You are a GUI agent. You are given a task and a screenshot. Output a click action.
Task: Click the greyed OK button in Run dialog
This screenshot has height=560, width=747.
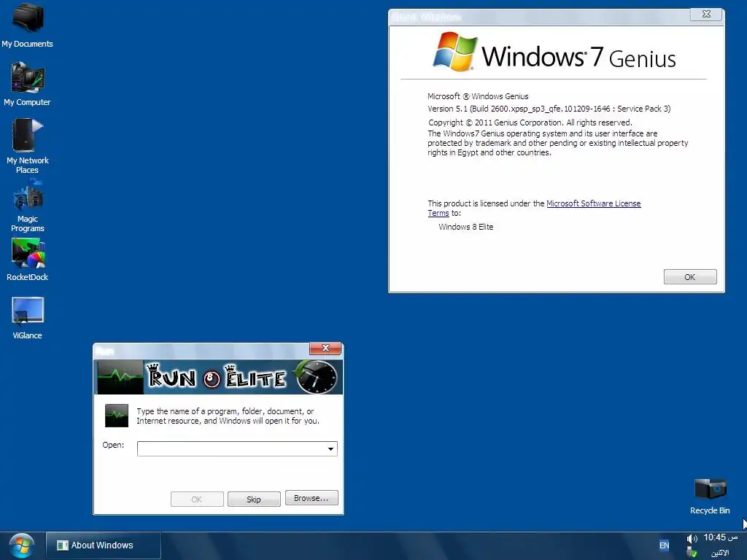pos(197,499)
